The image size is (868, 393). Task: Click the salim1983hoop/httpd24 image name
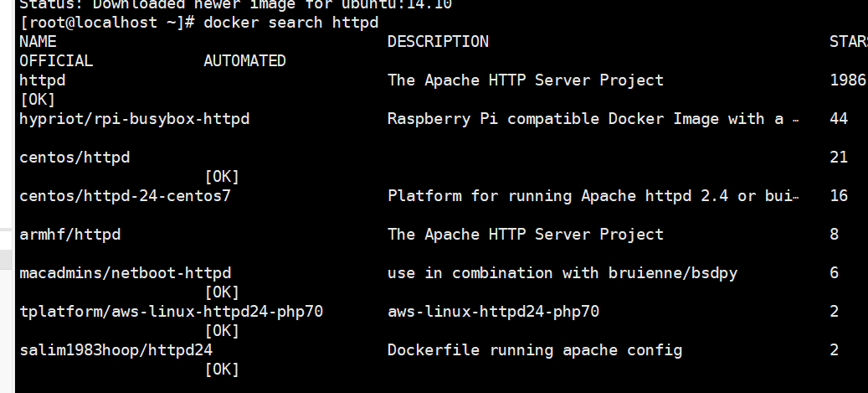(x=116, y=350)
